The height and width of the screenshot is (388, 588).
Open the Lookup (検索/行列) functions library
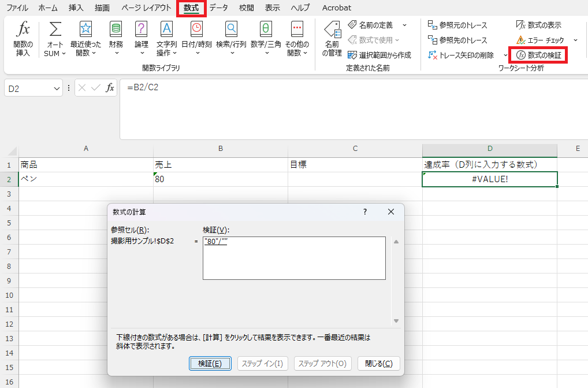[231, 39]
